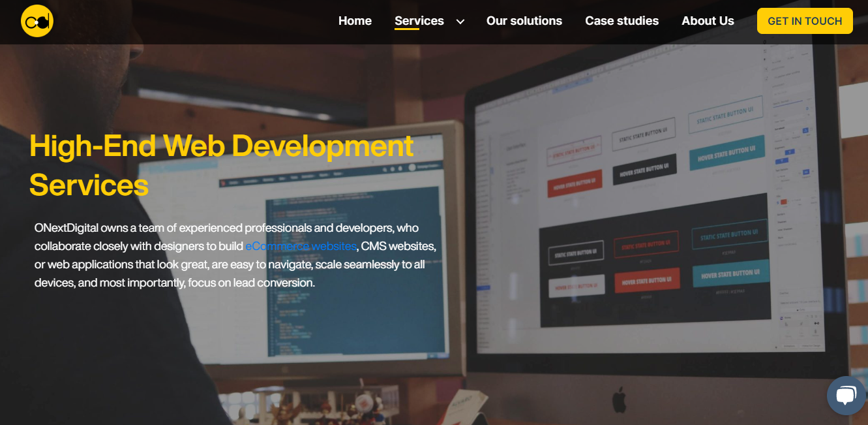Viewport: 868px width, 425px height.
Task: Click the ONextDigital name in the paragraph
Action: coord(65,228)
